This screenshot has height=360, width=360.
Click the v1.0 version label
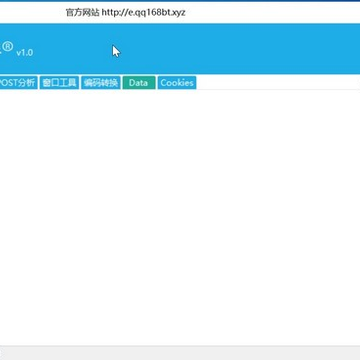pos(25,53)
